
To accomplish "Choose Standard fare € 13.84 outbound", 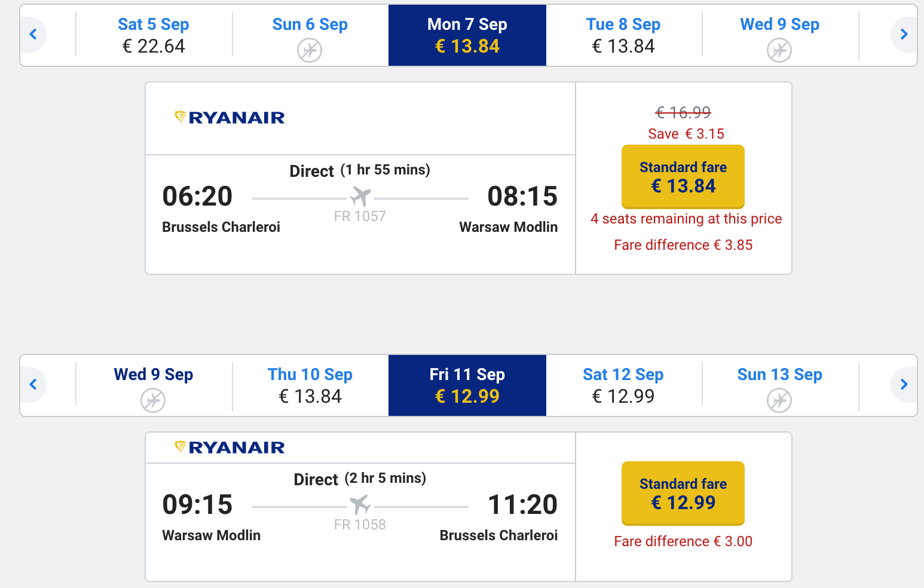I will click(x=683, y=177).
